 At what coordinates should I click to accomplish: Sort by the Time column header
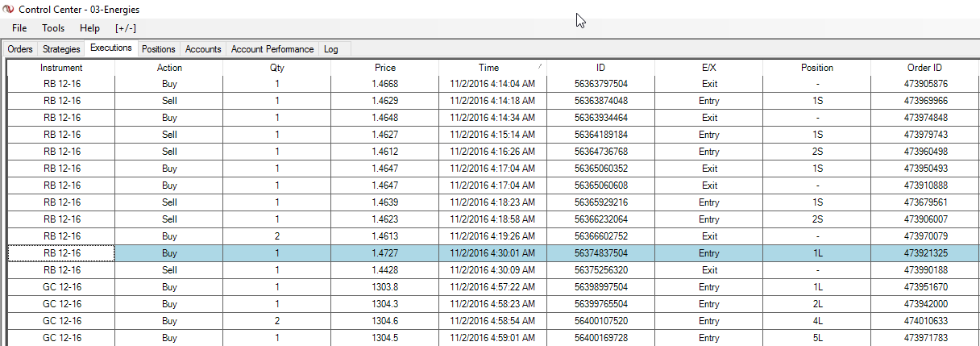tap(488, 68)
